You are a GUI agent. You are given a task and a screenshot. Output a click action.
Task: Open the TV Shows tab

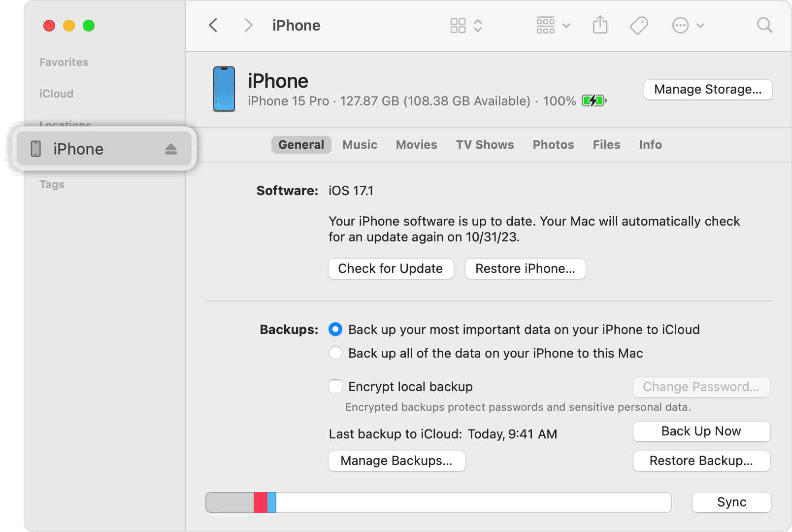click(x=485, y=145)
